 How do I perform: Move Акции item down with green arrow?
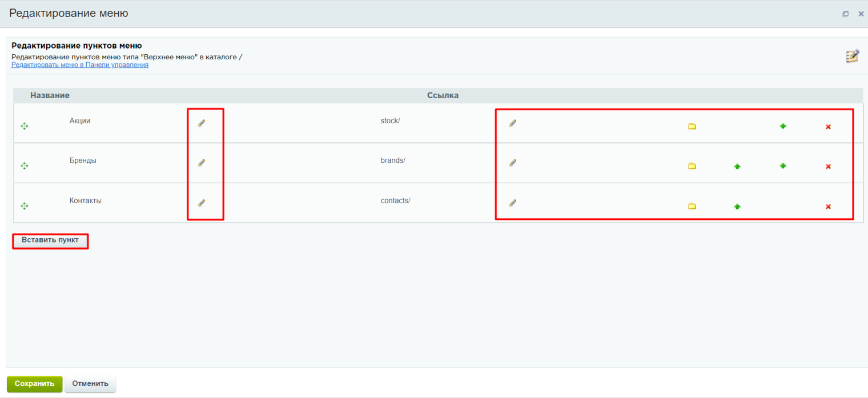[783, 127]
